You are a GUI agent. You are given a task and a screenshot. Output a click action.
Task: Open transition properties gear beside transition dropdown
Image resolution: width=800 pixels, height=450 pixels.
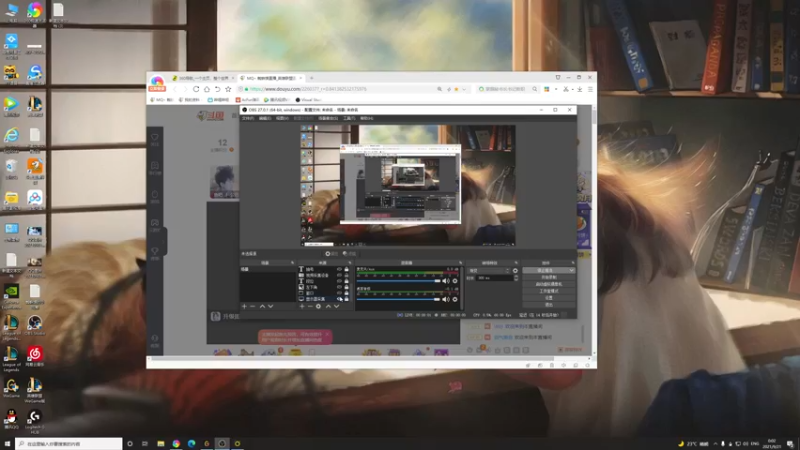coord(515,270)
